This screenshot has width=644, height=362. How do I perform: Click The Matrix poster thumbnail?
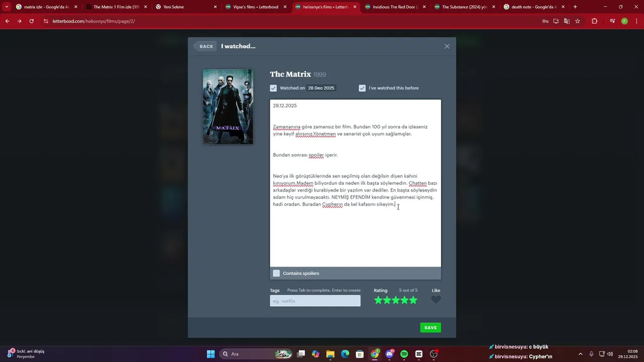[x=228, y=107]
